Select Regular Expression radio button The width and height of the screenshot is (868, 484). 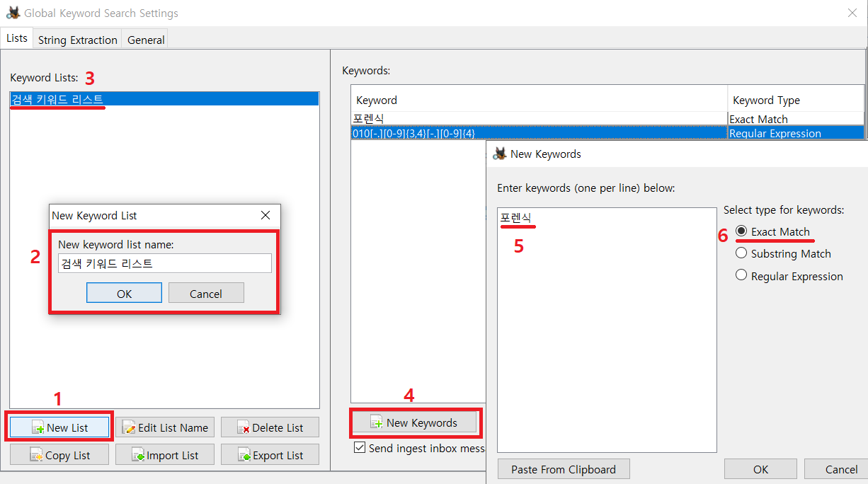[741, 276]
